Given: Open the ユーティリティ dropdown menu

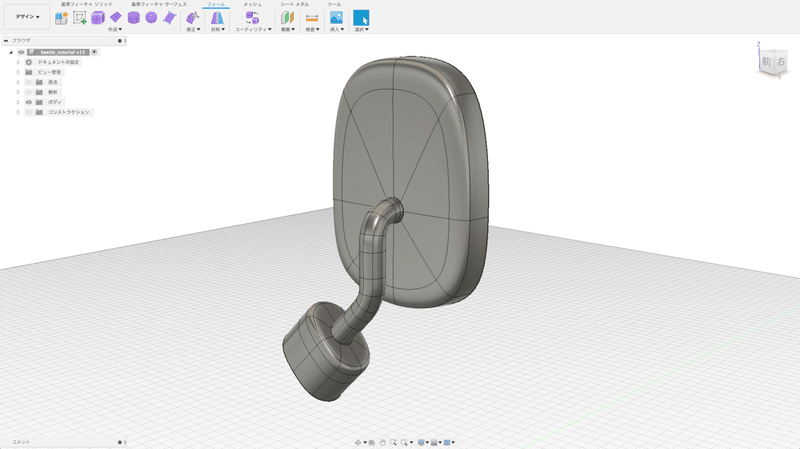Looking at the screenshot, I should [x=253, y=30].
